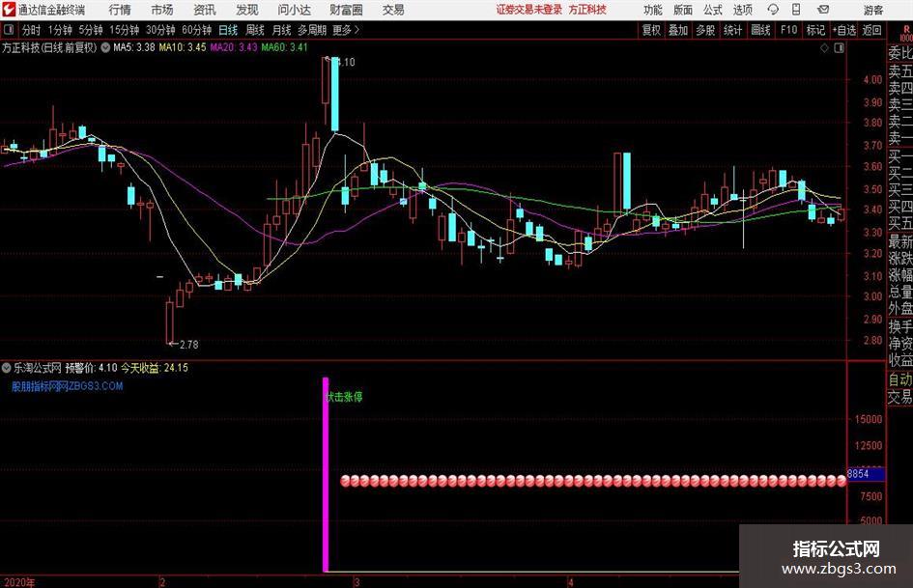Image resolution: width=913 pixels, height=588 pixels.
Task: Open the 发现 menu
Action: pos(247,10)
